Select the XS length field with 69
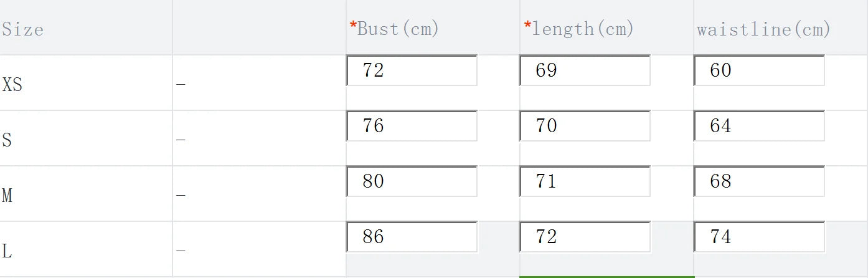This screenshot has height=278, width=868. pyautogui.click(x=585, y=70)
